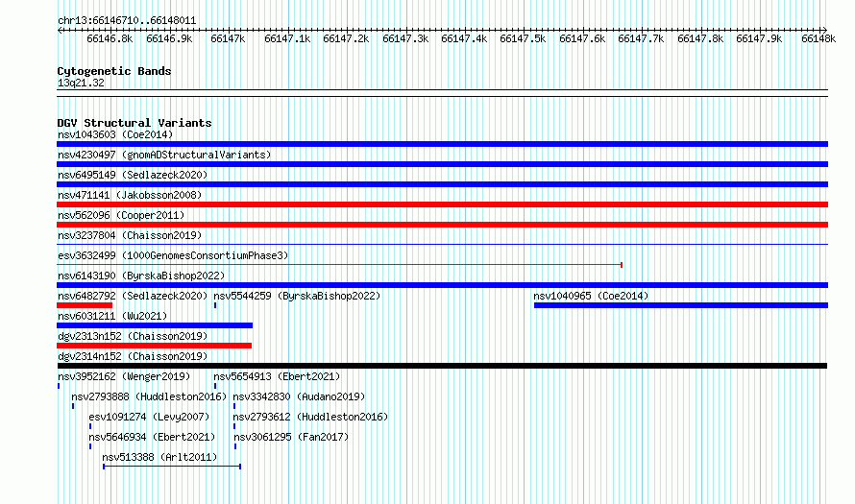Viewport: 855px width, 504px height.
Task: Open the nsv6495149 (Sedlazeck2020) label
Action: (133, 175)
